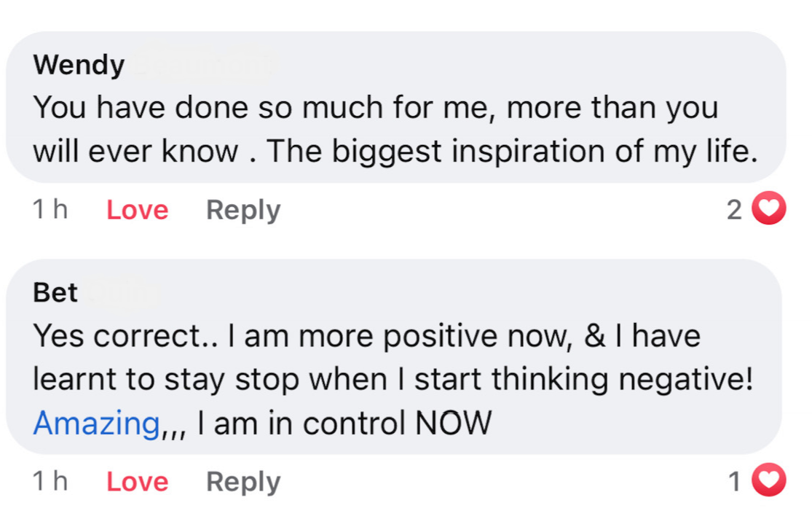Click the words 'will ever know' in Wendy's comment
812x519 pixels.
point(135,151)
